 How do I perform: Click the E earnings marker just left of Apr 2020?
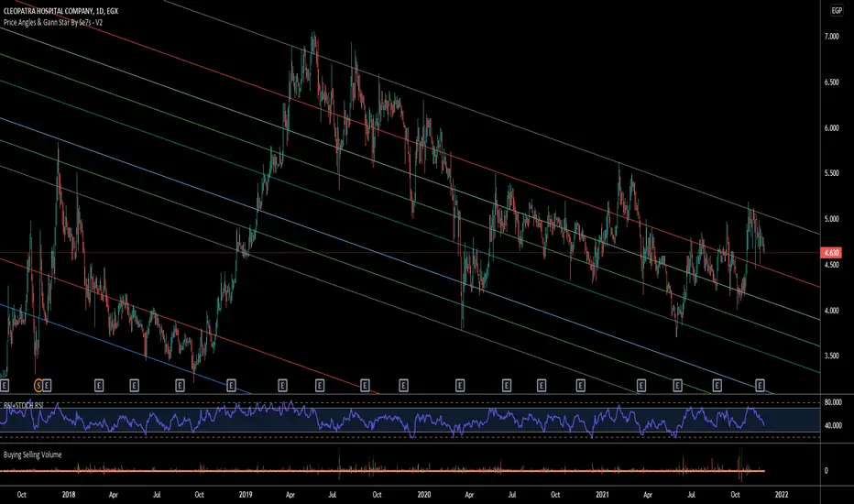(460, 386)
